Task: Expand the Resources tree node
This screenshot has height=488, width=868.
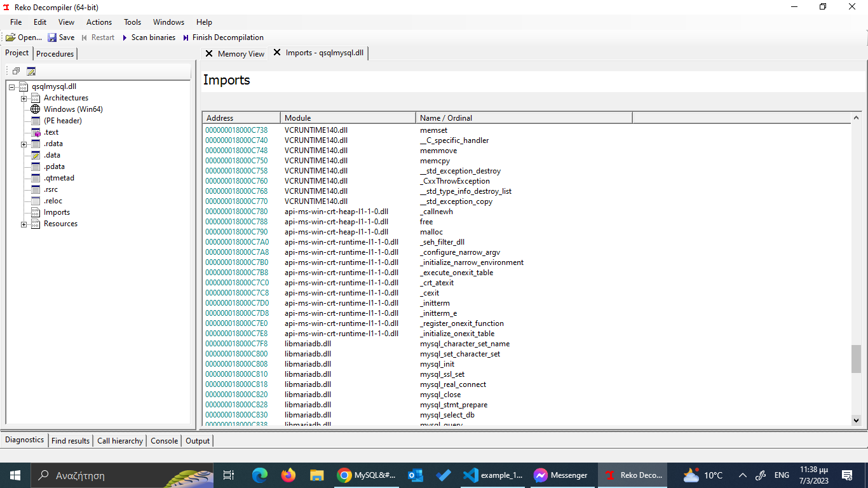Action: [x=24, y=224]
